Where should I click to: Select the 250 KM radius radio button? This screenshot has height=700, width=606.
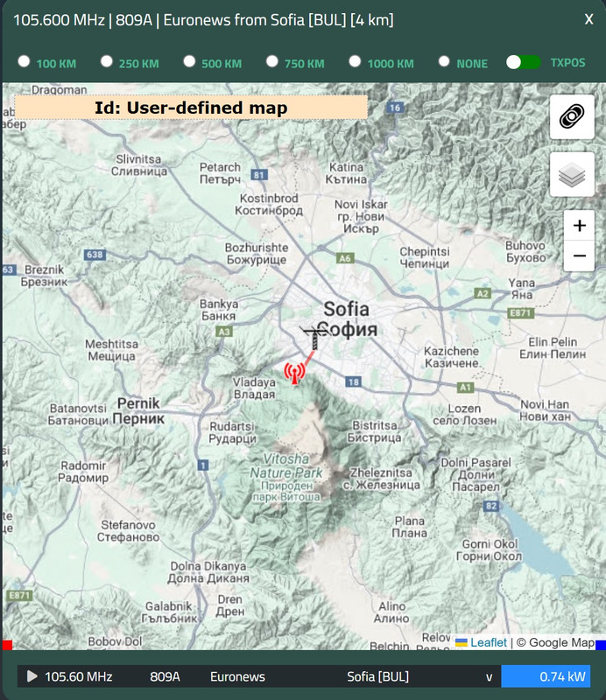107,61
